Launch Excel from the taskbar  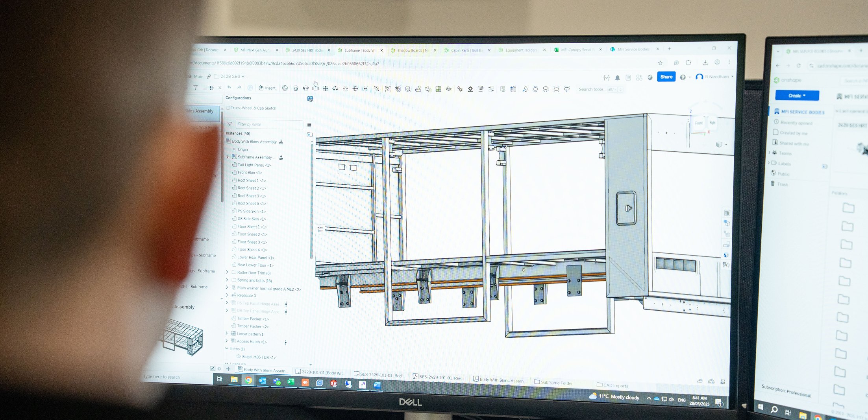[291, 381]
